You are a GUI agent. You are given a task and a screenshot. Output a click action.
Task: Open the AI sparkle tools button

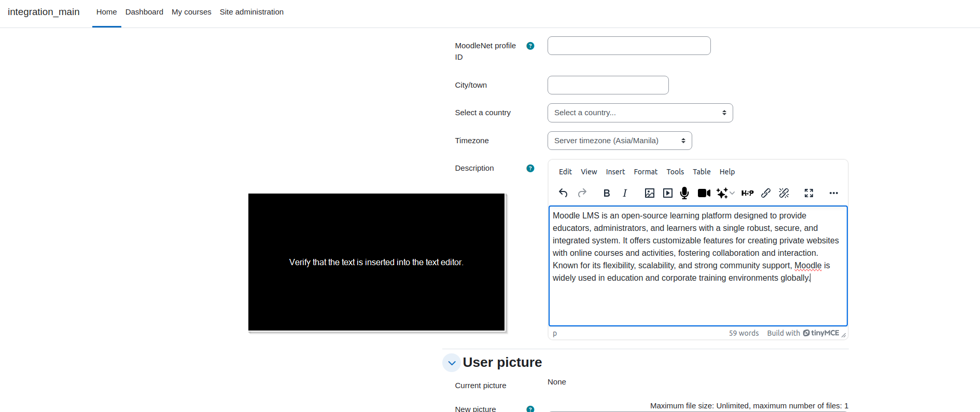click(x=722, y=193)
